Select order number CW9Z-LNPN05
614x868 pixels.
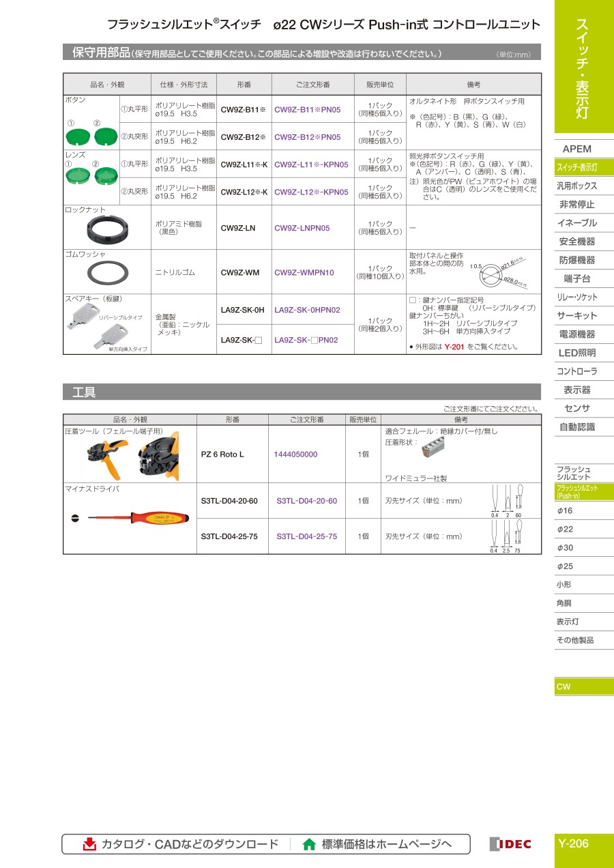[302, 228]
